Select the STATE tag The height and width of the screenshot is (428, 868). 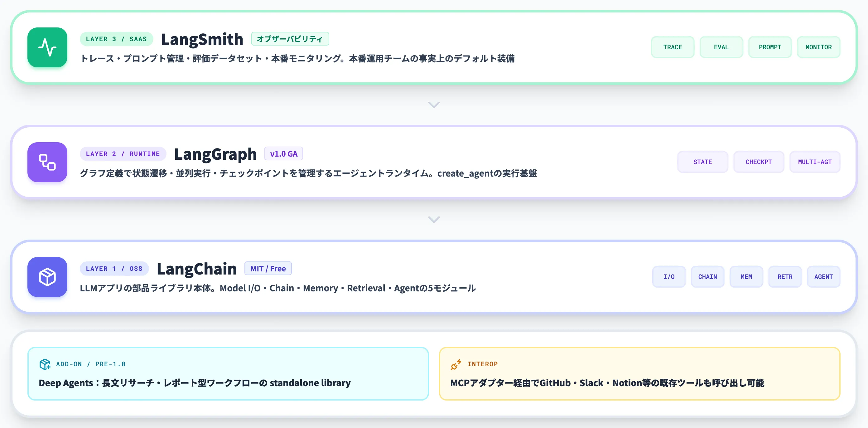[702, 162]
